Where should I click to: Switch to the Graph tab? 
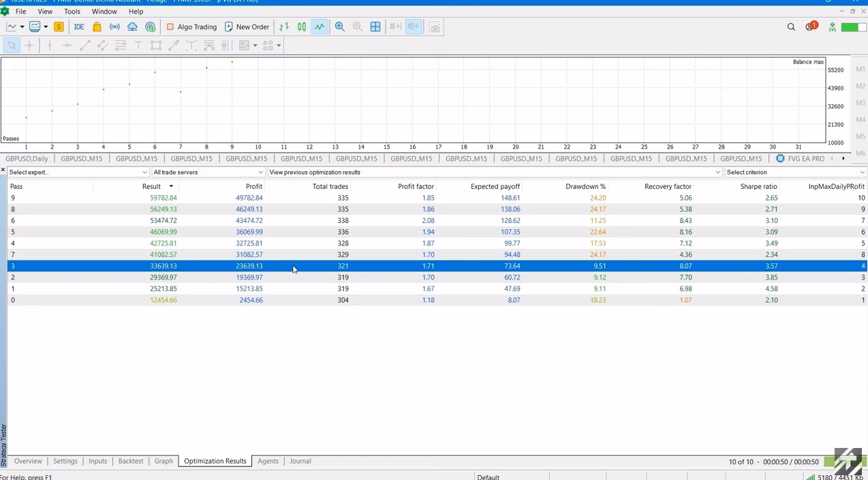click(x=164, y=461)
